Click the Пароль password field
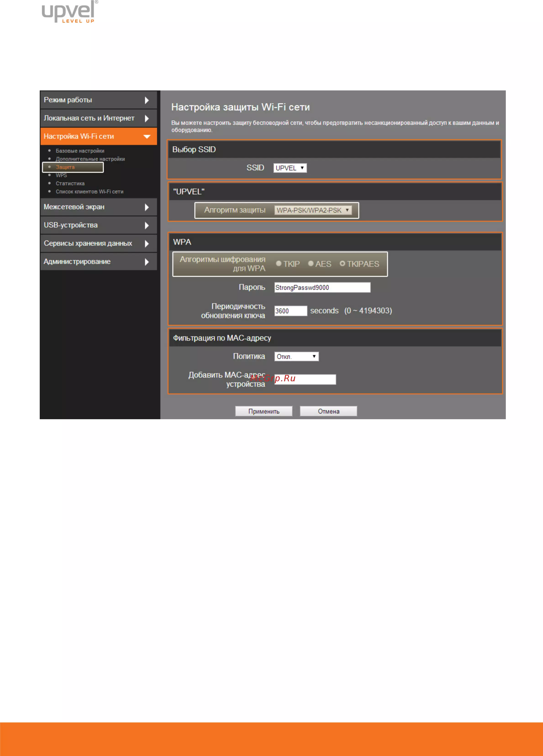Image resolution: width=543 pixels, height=756 pixels. (x=322, y=287)
